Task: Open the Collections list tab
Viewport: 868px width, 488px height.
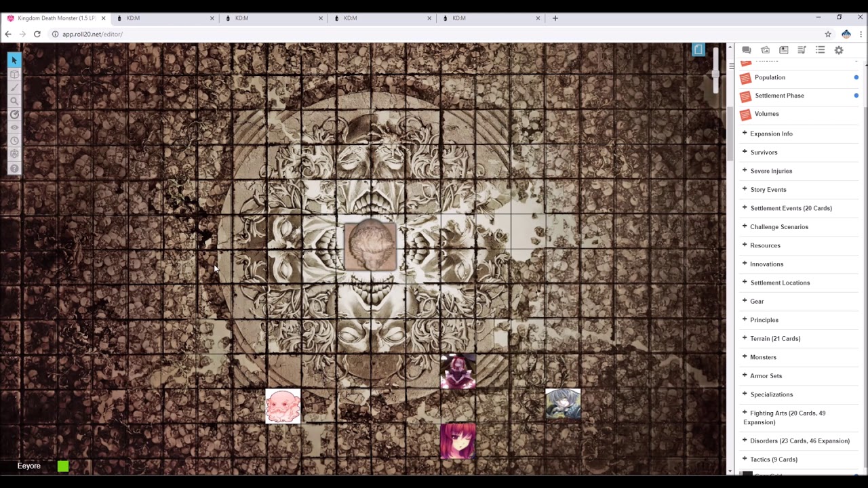Action: [x=820, y=50]
